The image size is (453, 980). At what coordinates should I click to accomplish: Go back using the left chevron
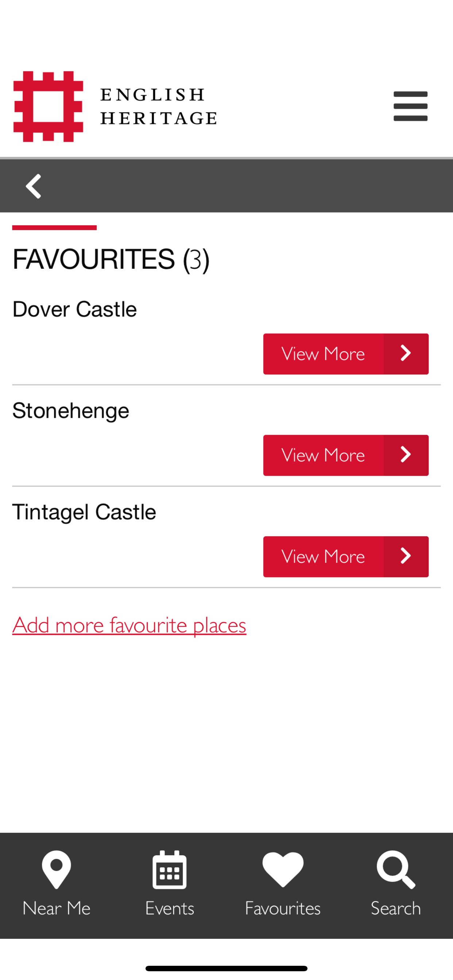click(x=34, y=186)
